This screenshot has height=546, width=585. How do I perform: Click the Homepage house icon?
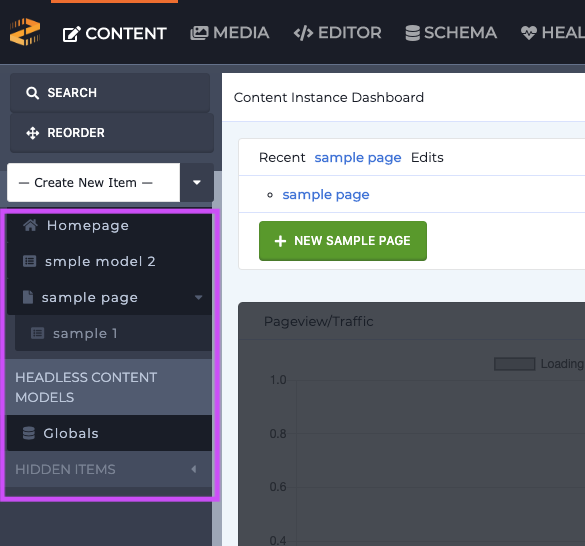(x=30, y=225)
